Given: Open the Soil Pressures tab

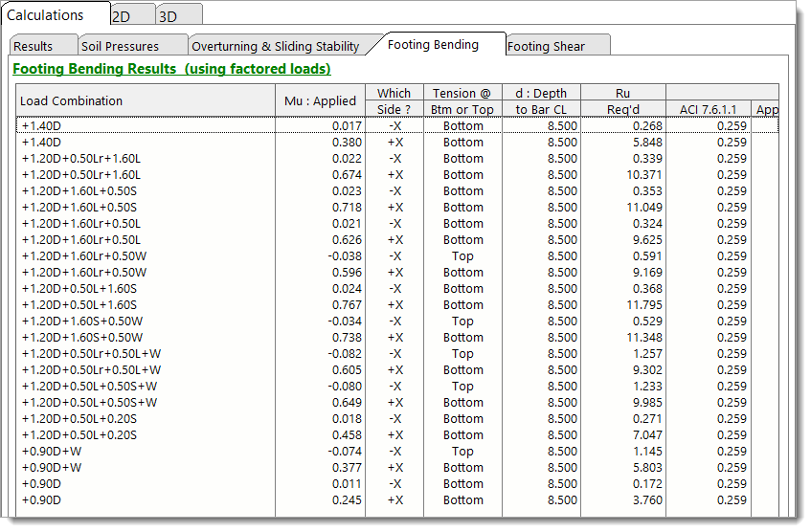Looking at the screenshot, I should [120, 46].
